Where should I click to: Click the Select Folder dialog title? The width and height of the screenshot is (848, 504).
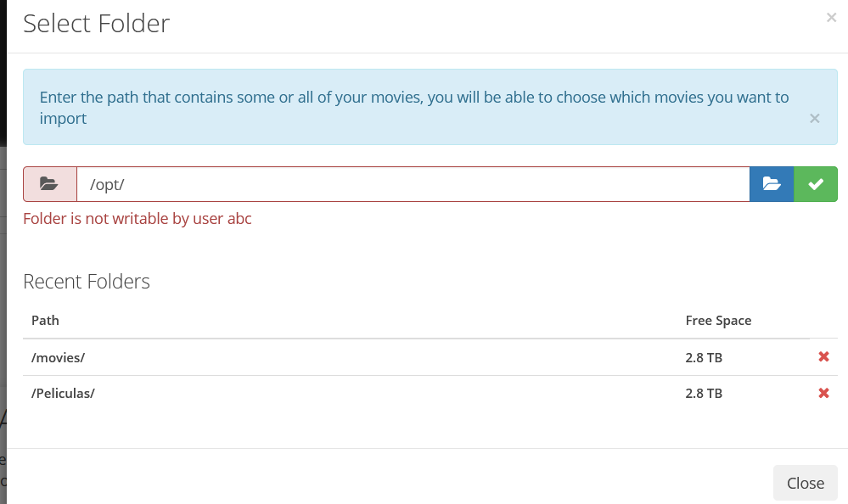tap(96, 24)
